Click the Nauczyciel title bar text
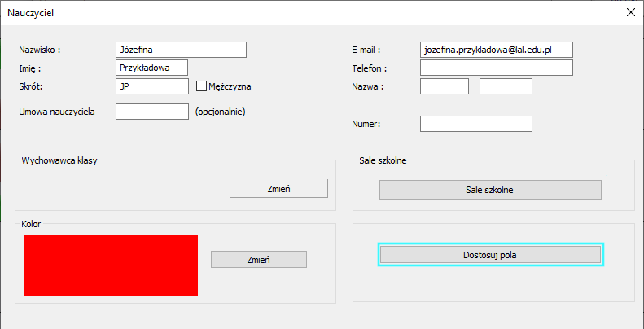The height and width of the screenshot is (329, 644). point(32,12)
